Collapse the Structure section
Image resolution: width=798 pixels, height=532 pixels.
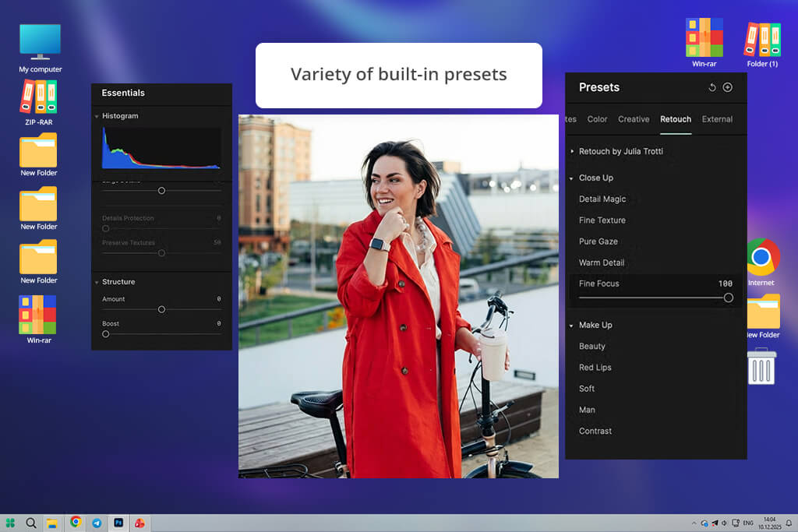[97, 282]
